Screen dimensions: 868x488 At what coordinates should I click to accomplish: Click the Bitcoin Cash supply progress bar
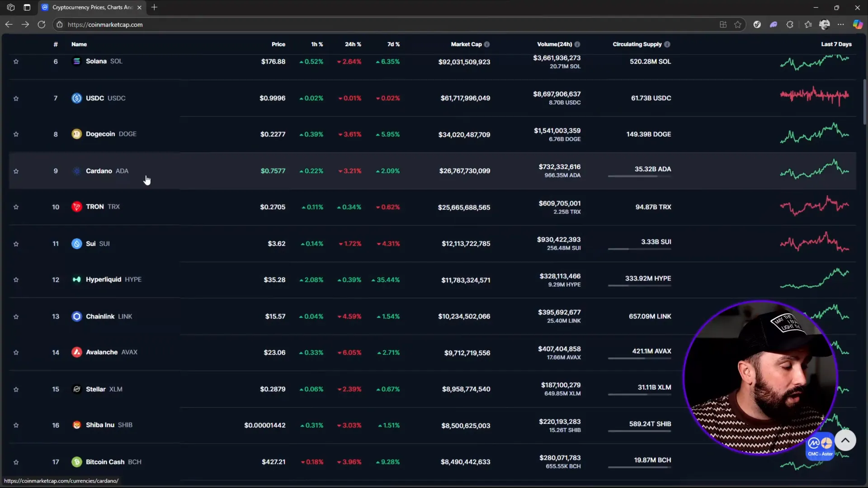point(639,467)
